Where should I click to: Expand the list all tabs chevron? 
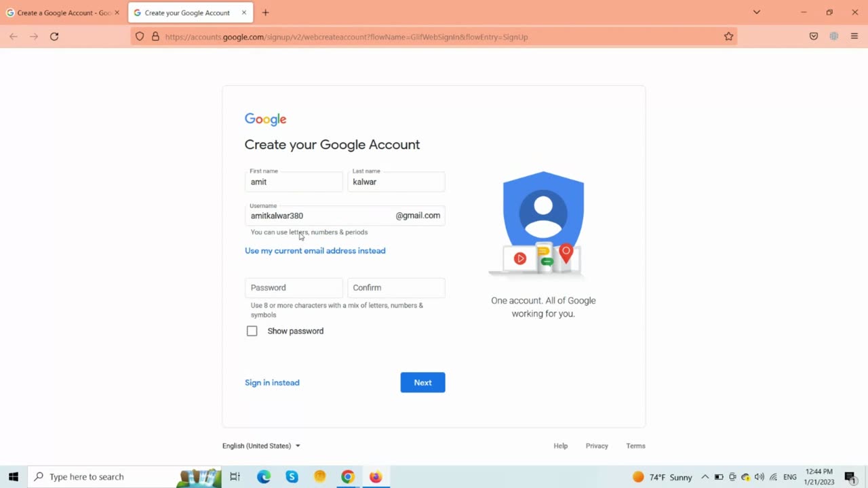tap(757, 12)
